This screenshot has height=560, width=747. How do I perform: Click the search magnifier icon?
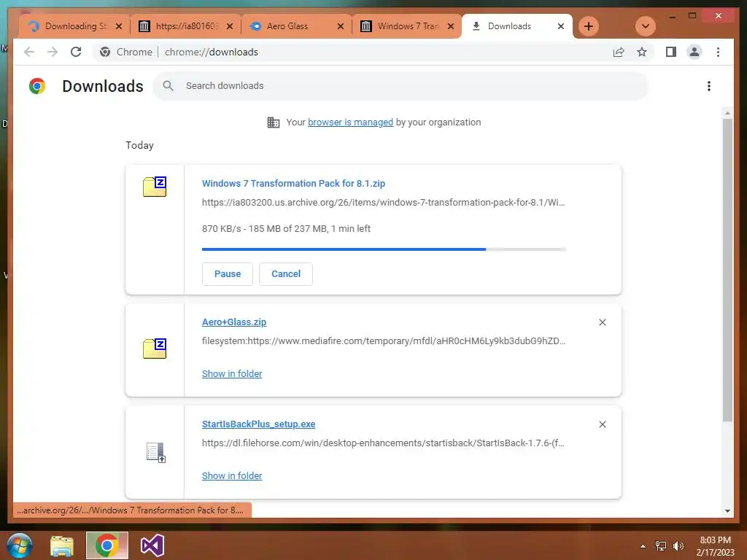(168, 86)
